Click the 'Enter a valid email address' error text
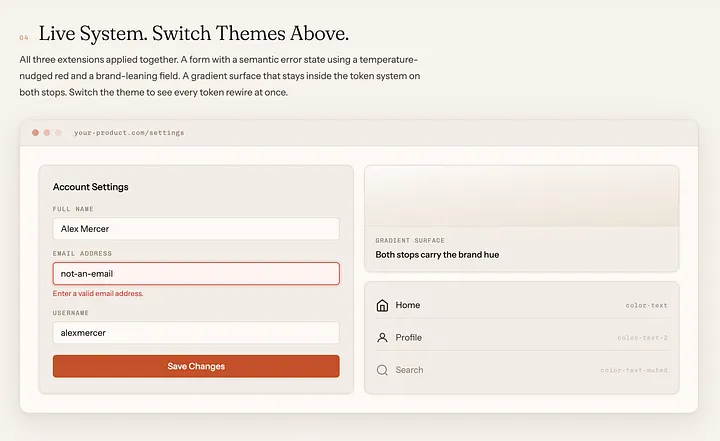This screenshot has height=441, width=720. [98, 294]
